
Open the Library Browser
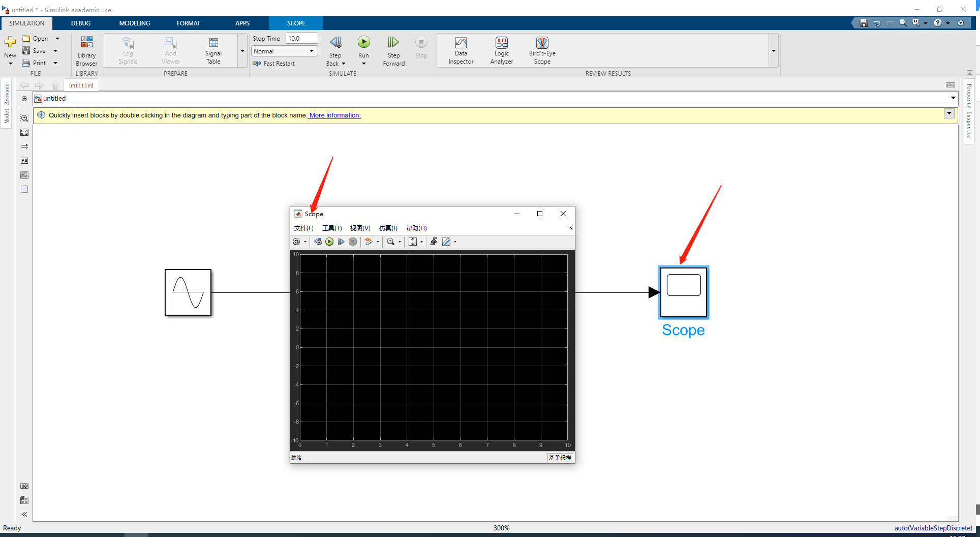coord(86,50)
